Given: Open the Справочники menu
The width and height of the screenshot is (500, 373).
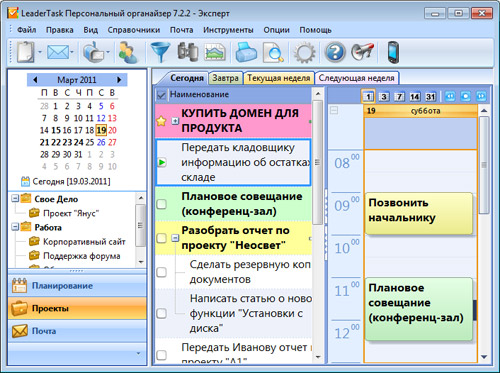Looking at the screenshot, I should click(x=134, y=30).
